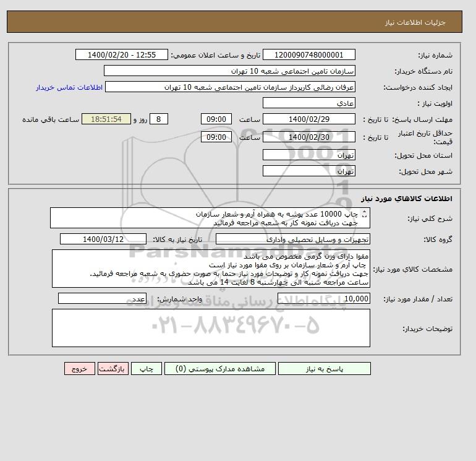Click the پاسخ به نیاز button
The image size is (476, 461).
(x=324, y=369)
